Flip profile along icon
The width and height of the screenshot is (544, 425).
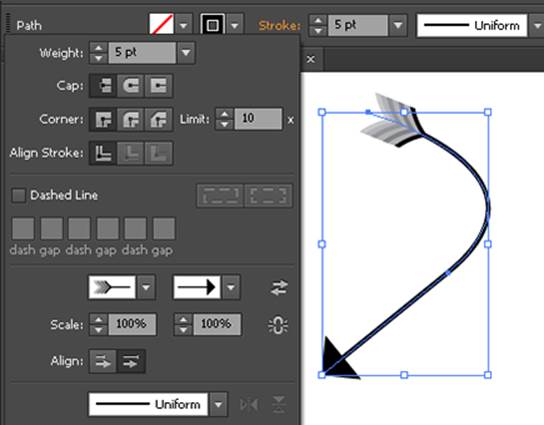coord(249,404)
